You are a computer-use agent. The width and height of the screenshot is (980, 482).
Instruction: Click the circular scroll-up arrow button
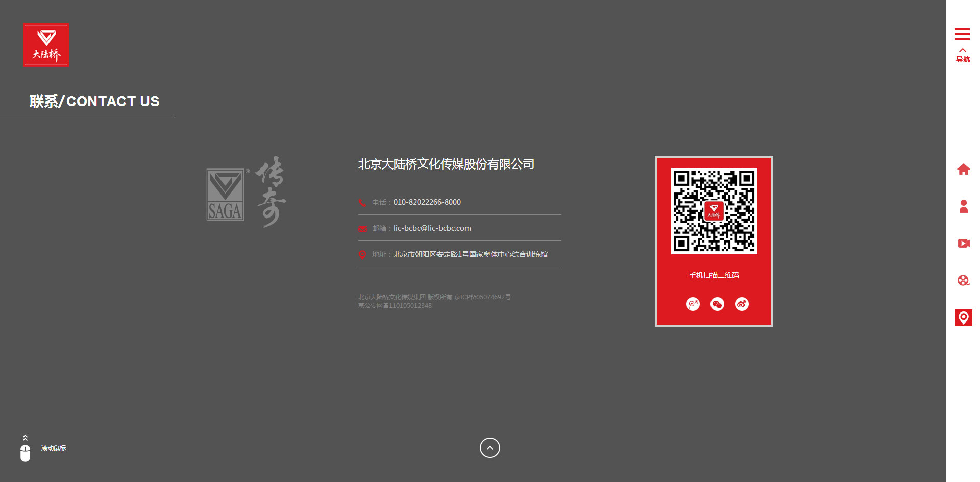point(490,448)
